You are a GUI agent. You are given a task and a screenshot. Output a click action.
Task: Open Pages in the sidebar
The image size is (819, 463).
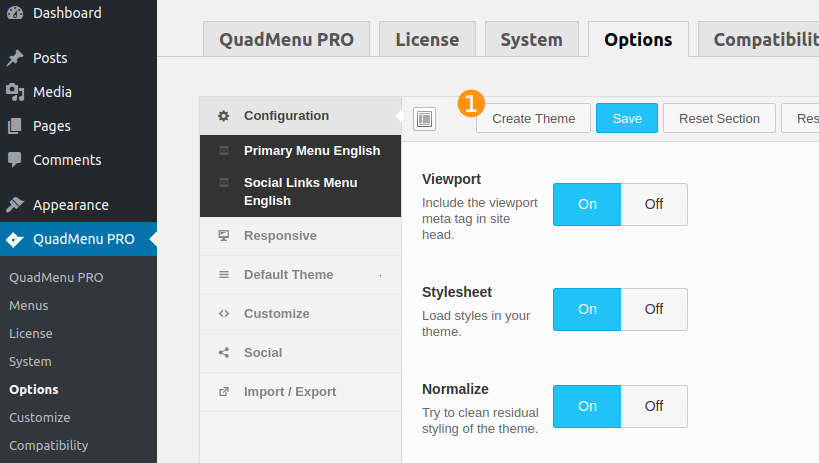78,126
